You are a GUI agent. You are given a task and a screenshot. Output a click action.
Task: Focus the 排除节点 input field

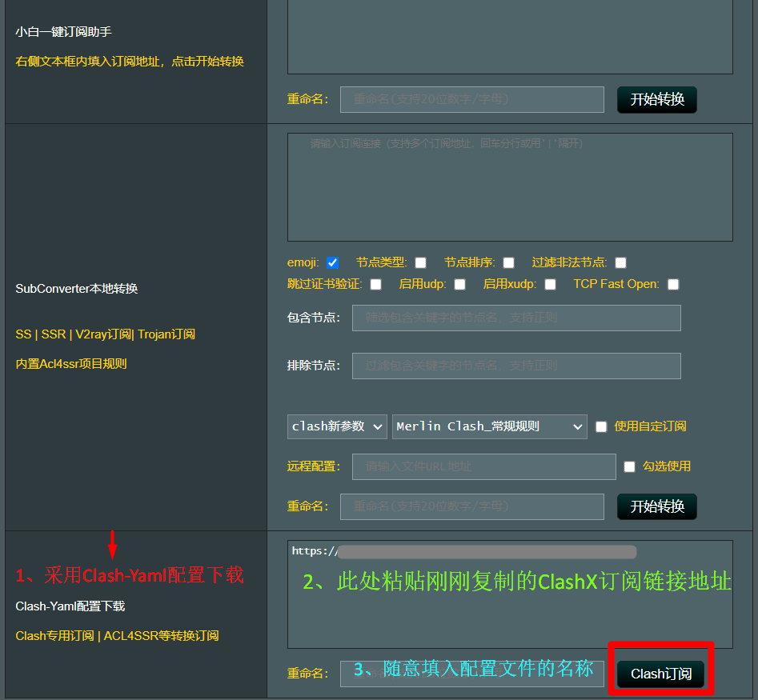(516, 366)
